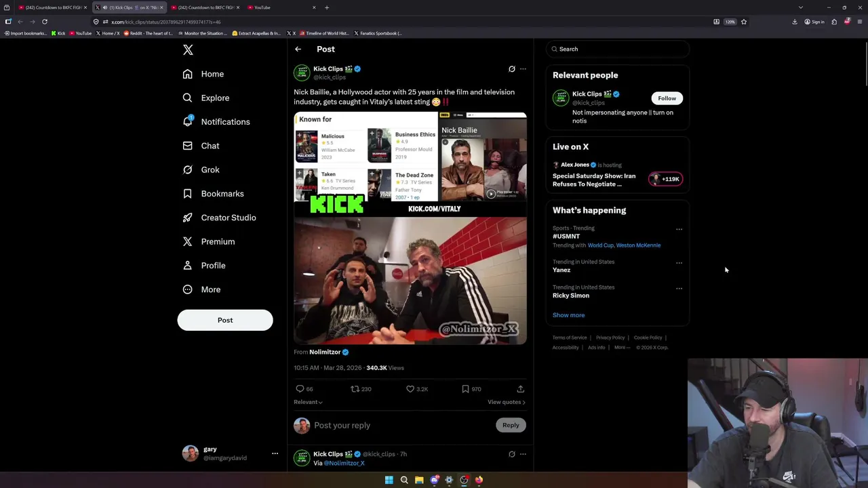
Task: Open browser hamburger application menu
Action: point(860,22)
